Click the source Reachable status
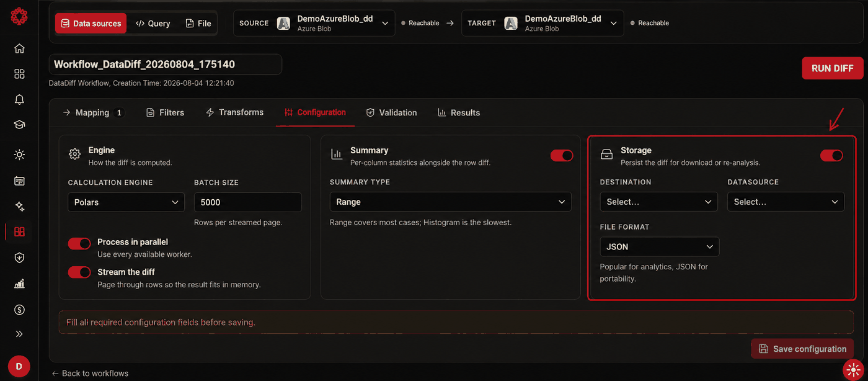Image resolution: width=868 pixels, height=381 pixels. tap(420, 23)
